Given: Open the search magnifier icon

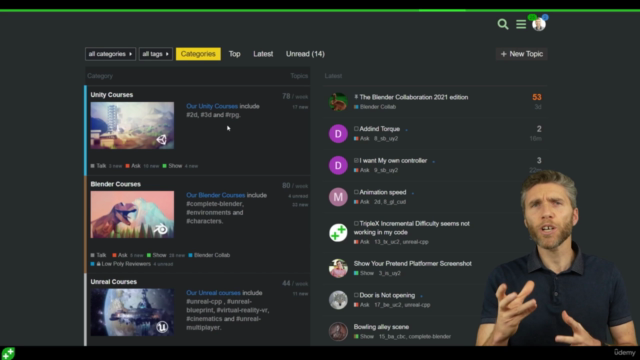Looking at the screenshot, I should click(x=503, y=24).
